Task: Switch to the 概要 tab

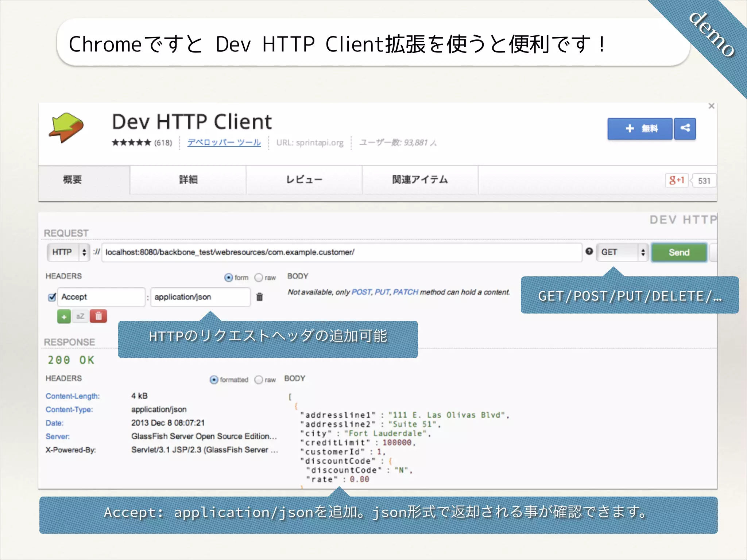Action: tap(73, 180)
